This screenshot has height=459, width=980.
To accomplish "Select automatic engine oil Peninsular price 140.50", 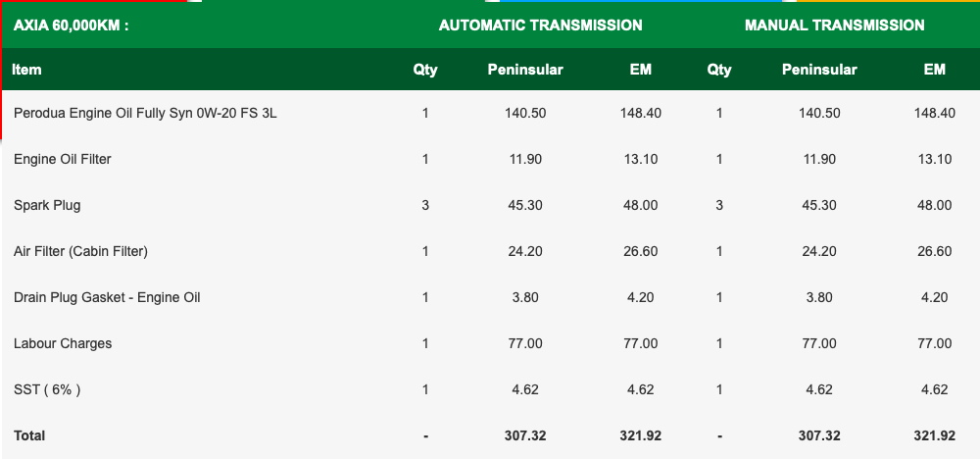I will pyautogui.click(x=525, y=113).
